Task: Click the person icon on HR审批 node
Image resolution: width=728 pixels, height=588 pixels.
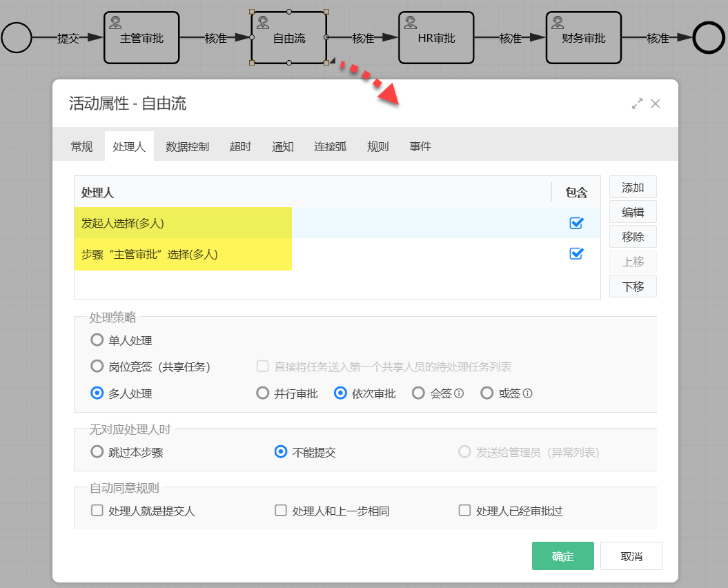Action: click(410, 23)
